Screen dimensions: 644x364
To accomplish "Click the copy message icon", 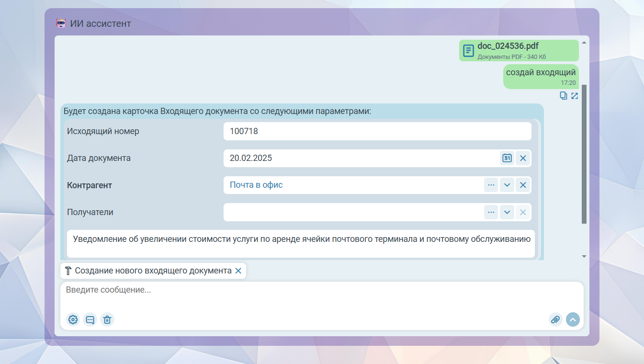I will pos(564,96).
